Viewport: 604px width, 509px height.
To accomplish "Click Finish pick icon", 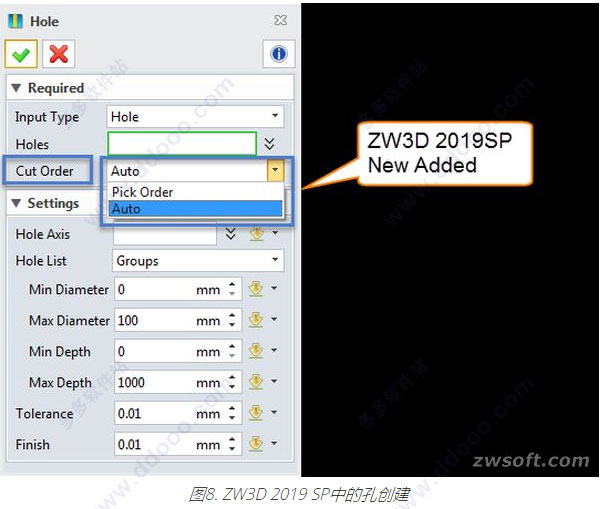I will click(x=256, y=444).
